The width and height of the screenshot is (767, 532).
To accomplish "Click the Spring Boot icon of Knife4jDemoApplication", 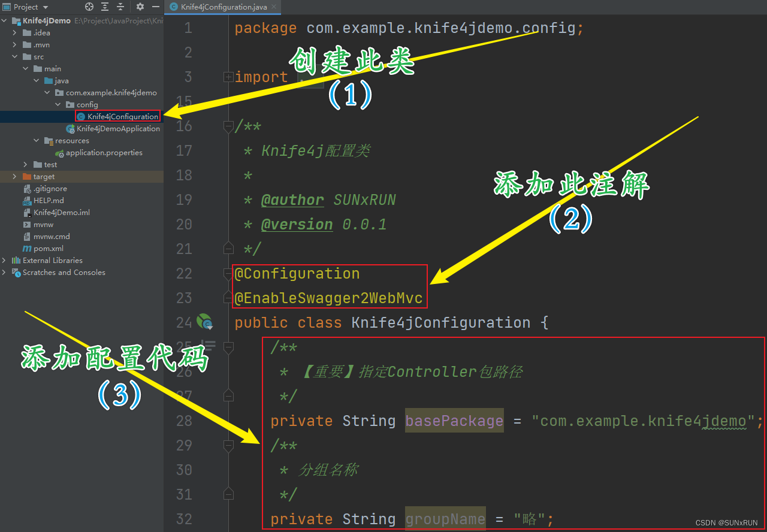I will pos(71,129).
